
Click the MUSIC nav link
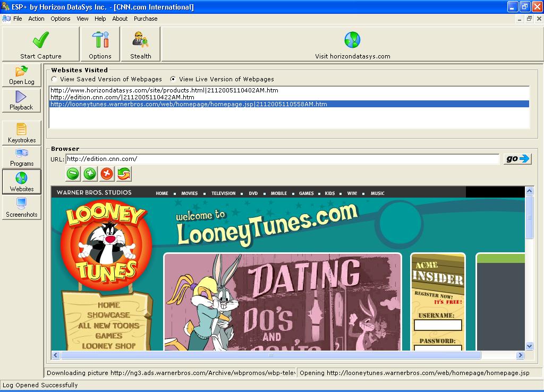(x=378, y=193)
